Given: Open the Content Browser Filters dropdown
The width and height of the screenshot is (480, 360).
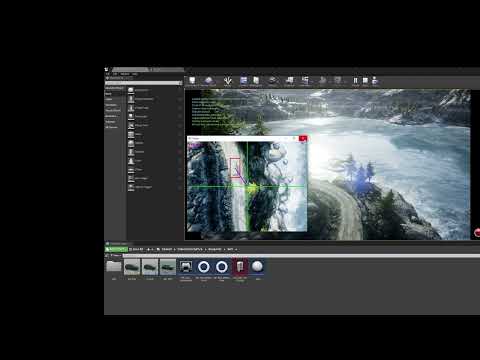Looking at the screenshot, I should (x=116, y=256).
